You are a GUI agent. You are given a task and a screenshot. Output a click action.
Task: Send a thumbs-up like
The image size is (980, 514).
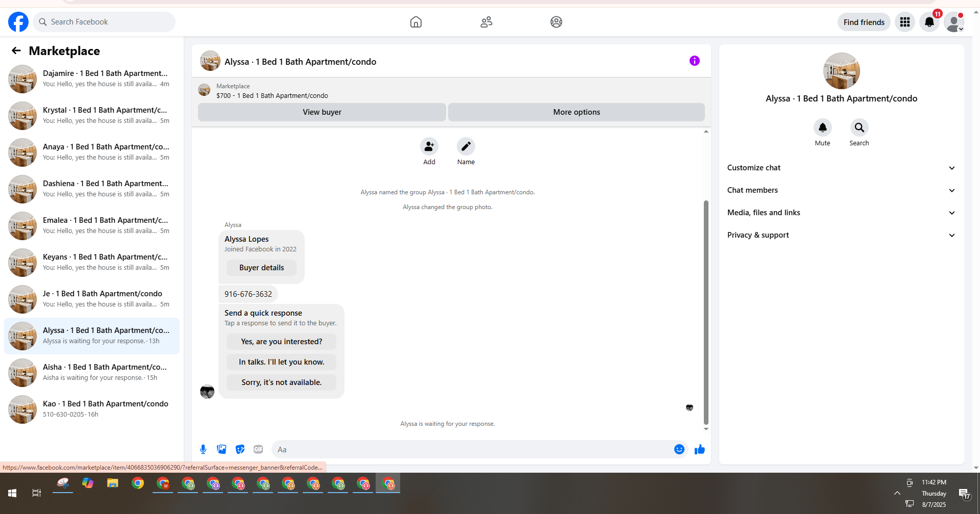(x=700, y=449)
